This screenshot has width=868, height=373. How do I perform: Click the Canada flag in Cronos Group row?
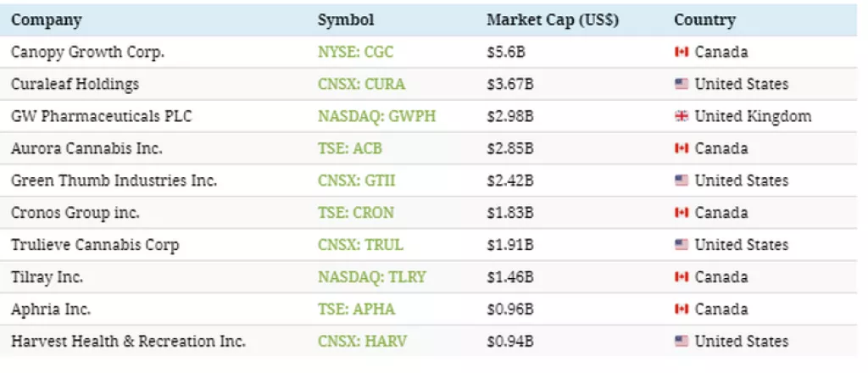click(680, 213)
